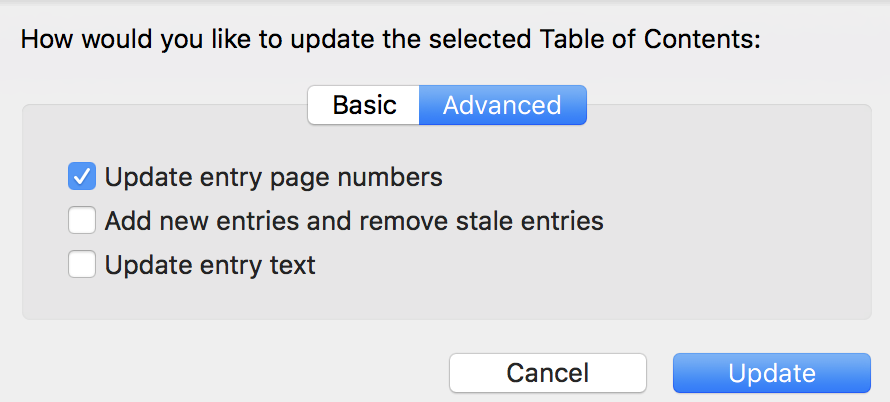This screenshot has width=890, height=402.
Task: Open the Basic update options segment
Action: tap(364, 105)
